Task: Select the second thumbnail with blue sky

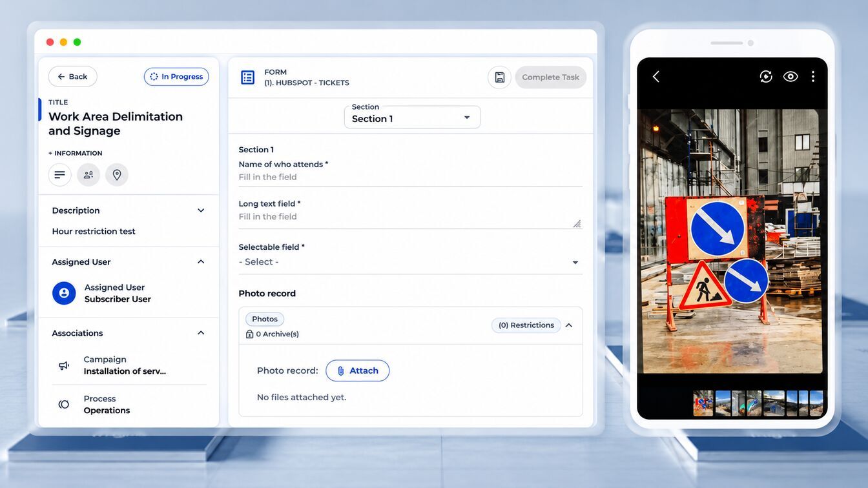Action: [x=723, y=403]
